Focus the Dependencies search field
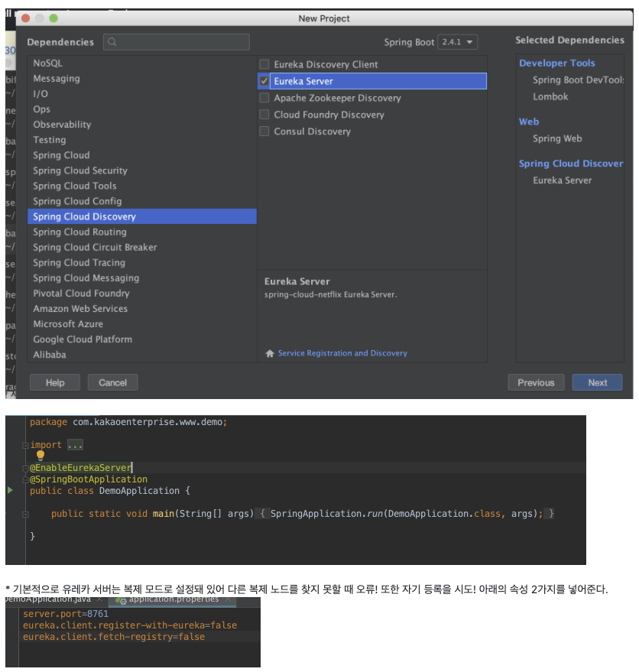639x672 pixels. coord(176,42)
